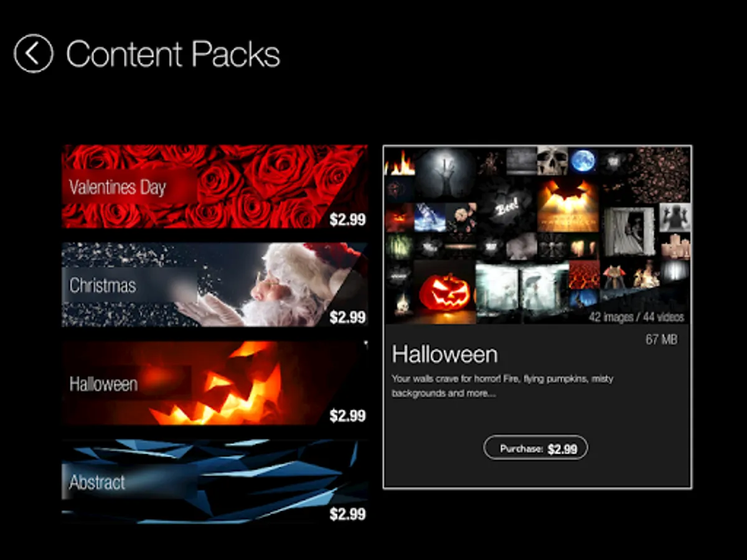Click the blue moon preview thumbnail
The image size is (747, 560).
583,161
